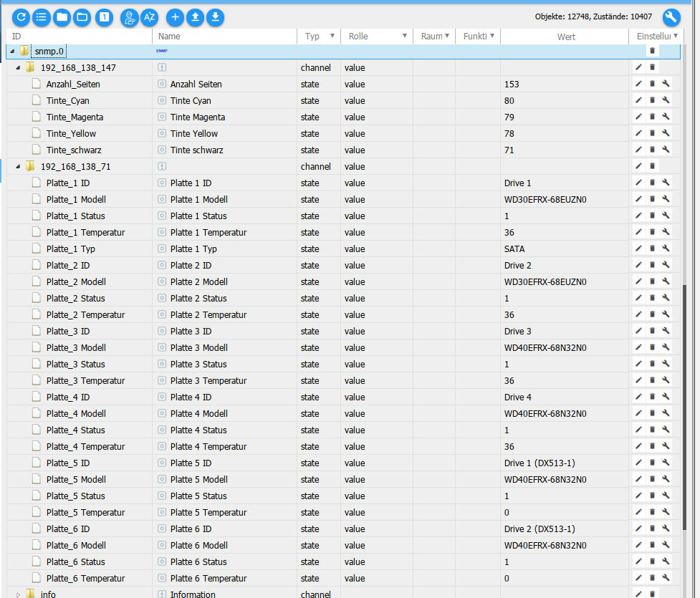Viewport: 700px width, 598px height.
Task: Edit the Platte_5 ID object
Action: pos(639,463)
